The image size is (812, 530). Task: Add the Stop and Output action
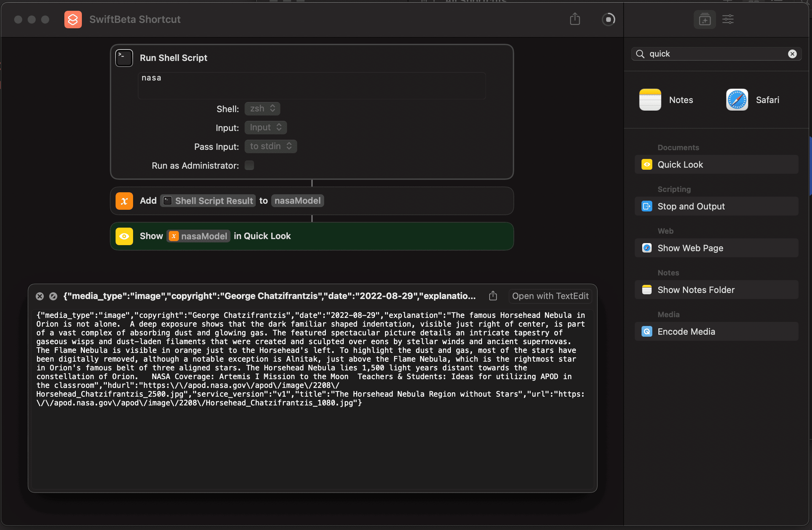[x=716, y=206]
